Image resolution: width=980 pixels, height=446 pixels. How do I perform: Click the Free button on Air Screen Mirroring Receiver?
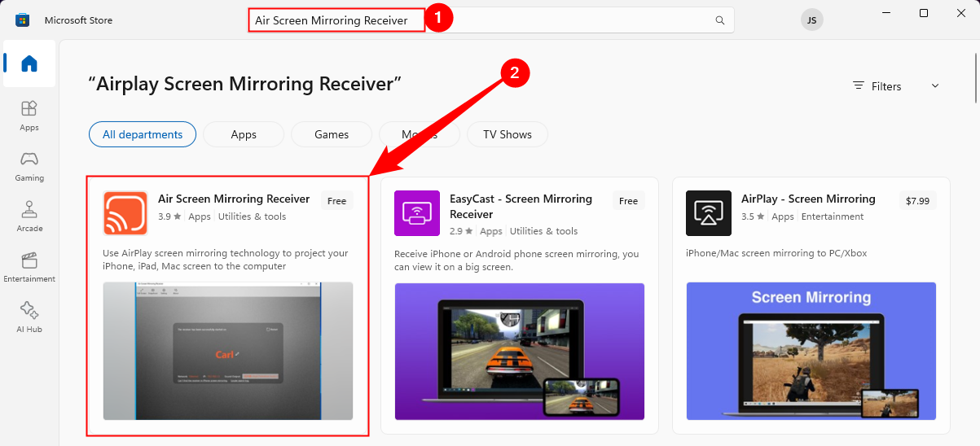coord(337,201)
